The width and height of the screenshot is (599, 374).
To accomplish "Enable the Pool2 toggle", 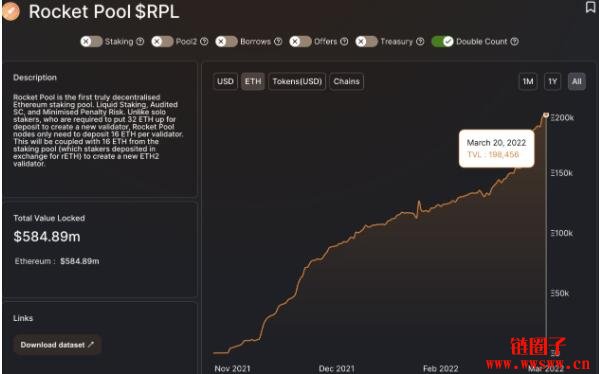I will pyautogui.click(x=162, y=41).
